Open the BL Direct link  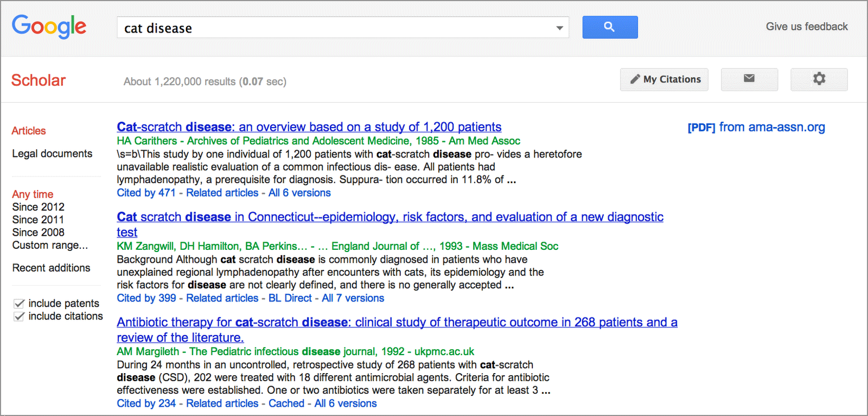(290, 298)
